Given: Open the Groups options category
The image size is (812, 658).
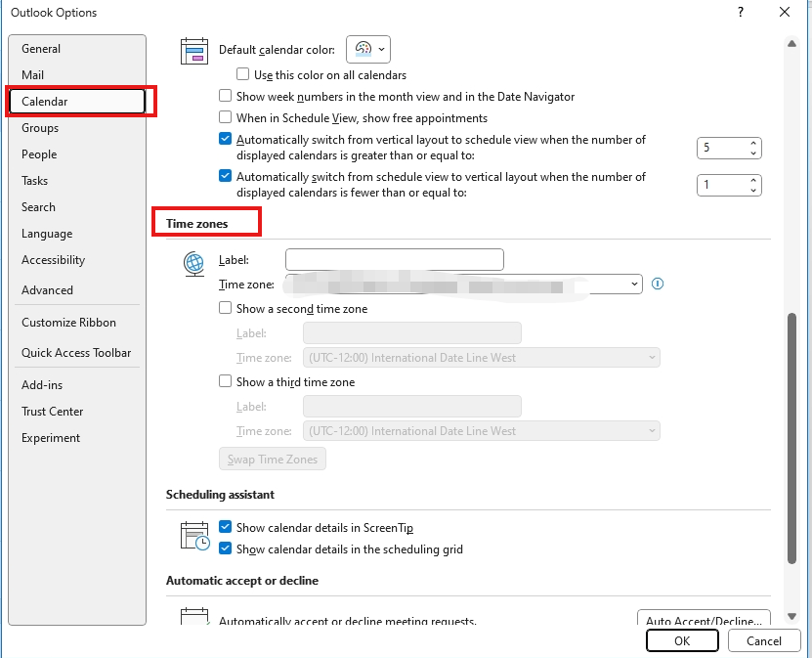Looking at the screenshot, I should [76, 128].
